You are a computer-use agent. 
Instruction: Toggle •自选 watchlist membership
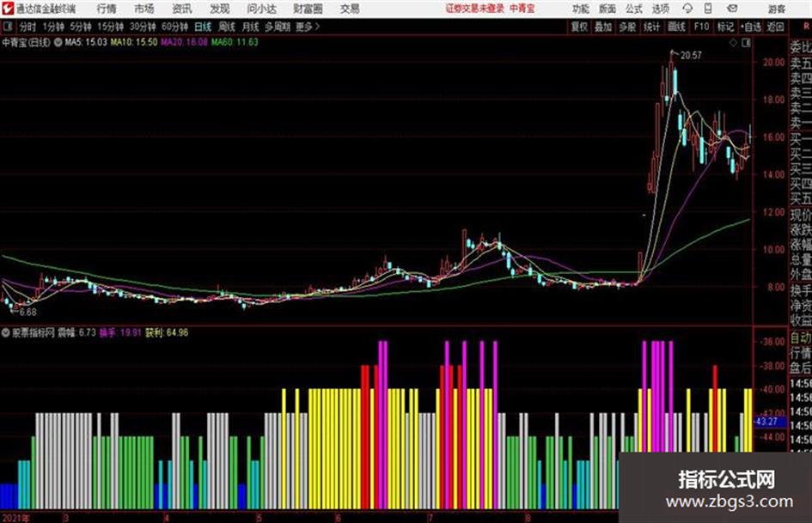(x=750, y=27)
